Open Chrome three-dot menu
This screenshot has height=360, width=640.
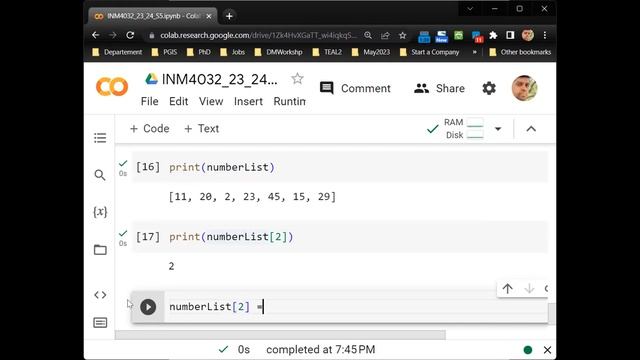545,36
